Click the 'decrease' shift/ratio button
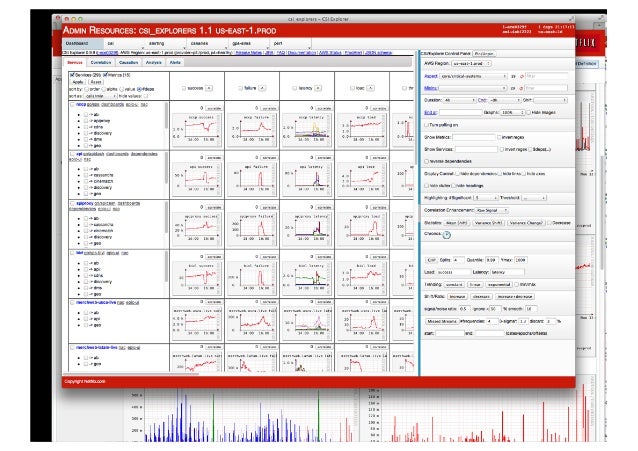 (481, 297)
